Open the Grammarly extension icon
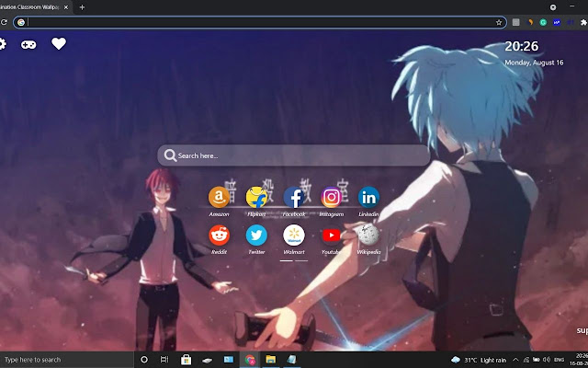The width and height of the screenshot is (588, 368). (x=543, y=22)
